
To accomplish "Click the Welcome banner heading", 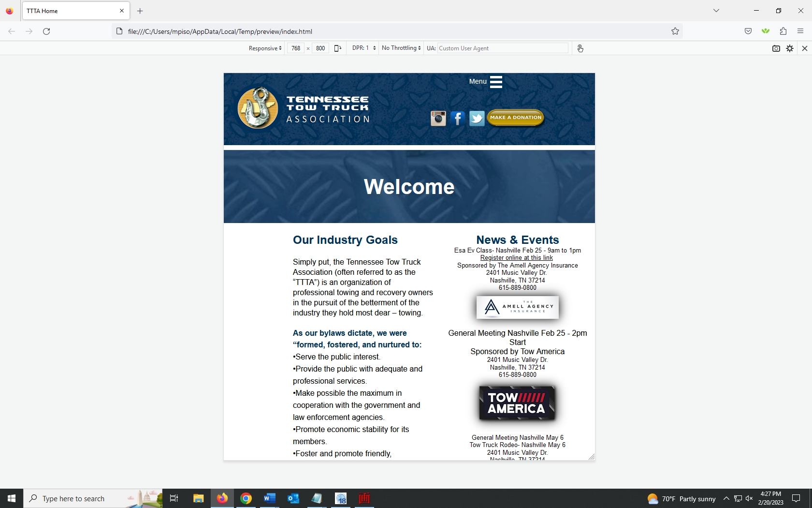I will click(409, 187).
